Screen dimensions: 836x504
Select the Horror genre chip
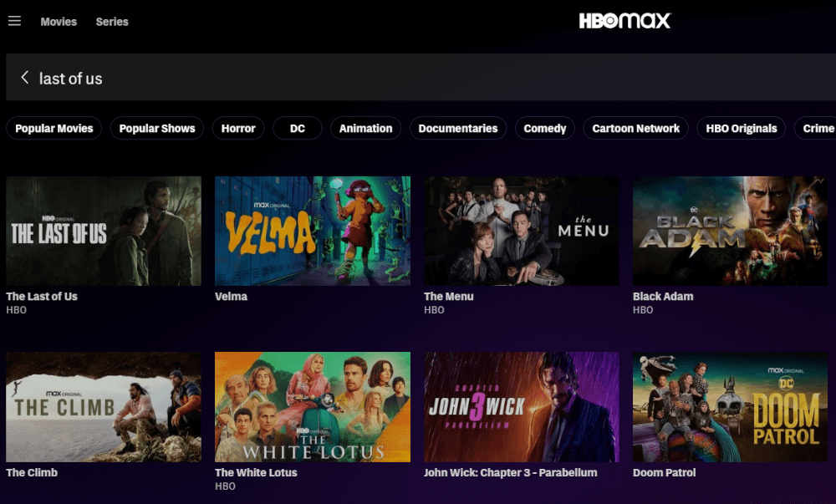(x=238, y=129)
